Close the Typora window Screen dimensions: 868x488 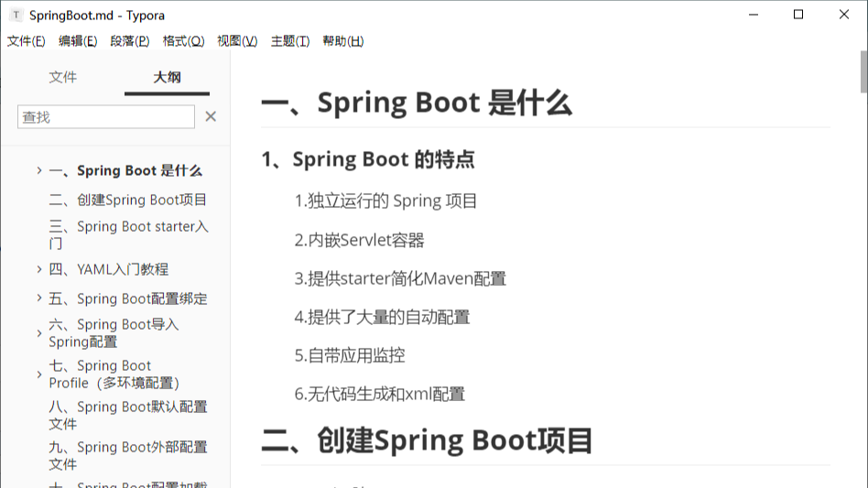coord(843,15)
